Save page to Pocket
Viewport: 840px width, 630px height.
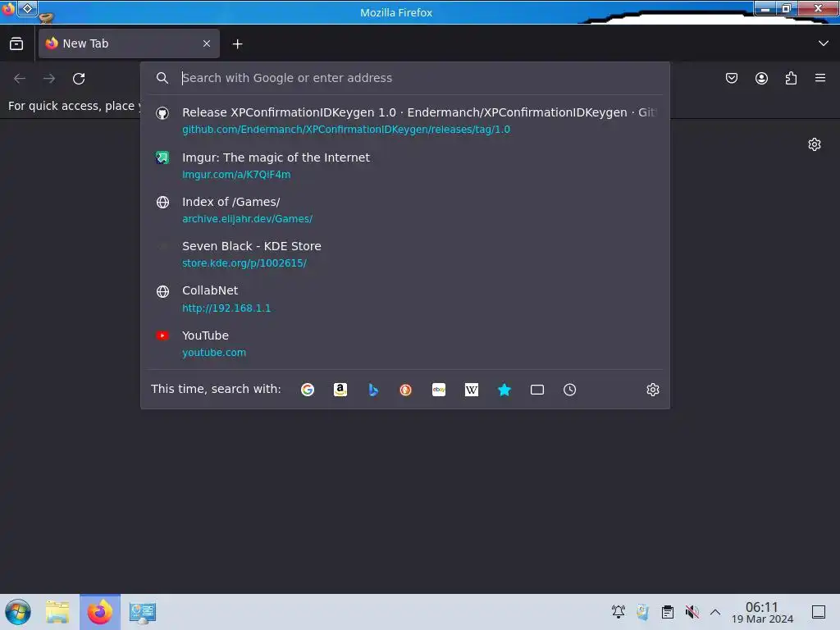click(x=731, y=78)
